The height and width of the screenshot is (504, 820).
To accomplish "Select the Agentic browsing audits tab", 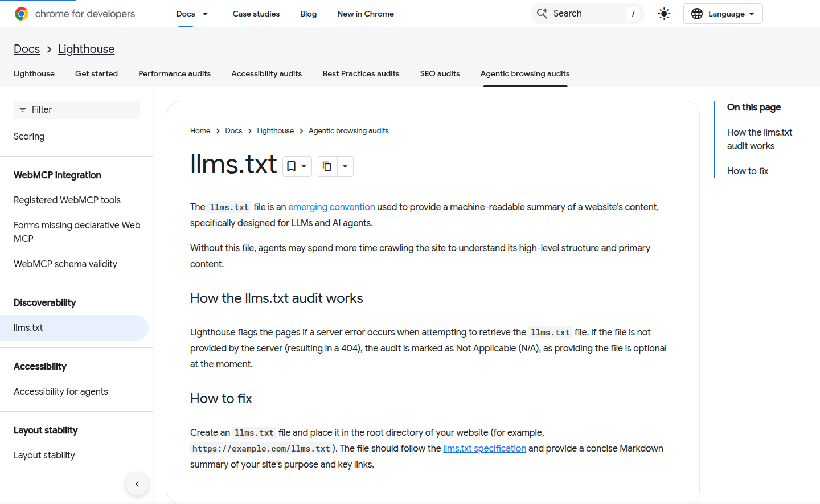I will pos(525,73).
